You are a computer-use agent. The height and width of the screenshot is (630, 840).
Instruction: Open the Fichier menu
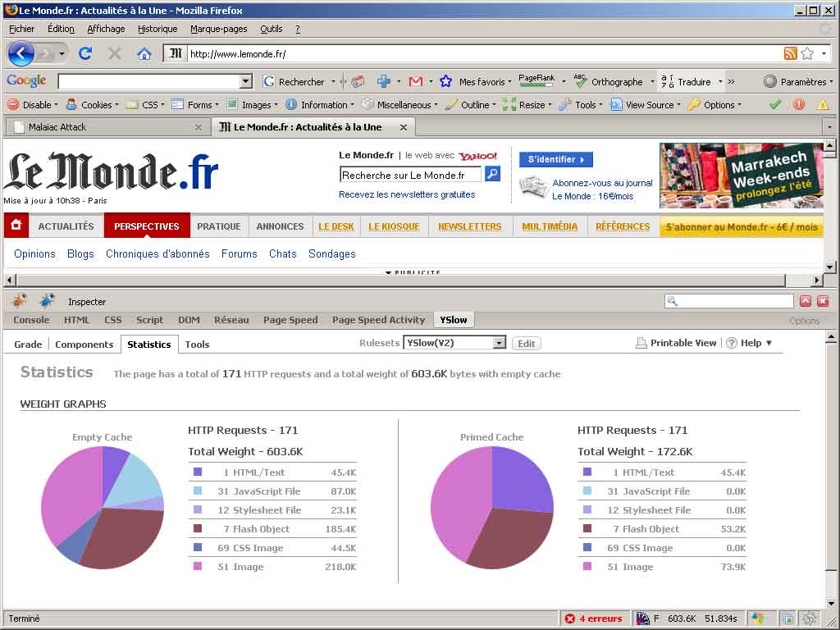pos(21,29)
